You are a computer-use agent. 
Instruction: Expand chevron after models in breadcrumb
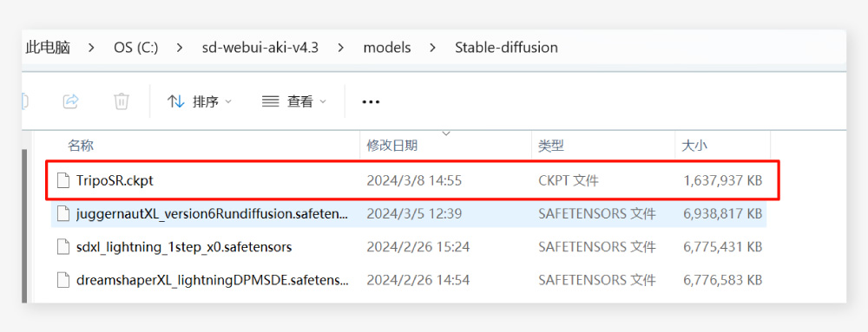432,48
